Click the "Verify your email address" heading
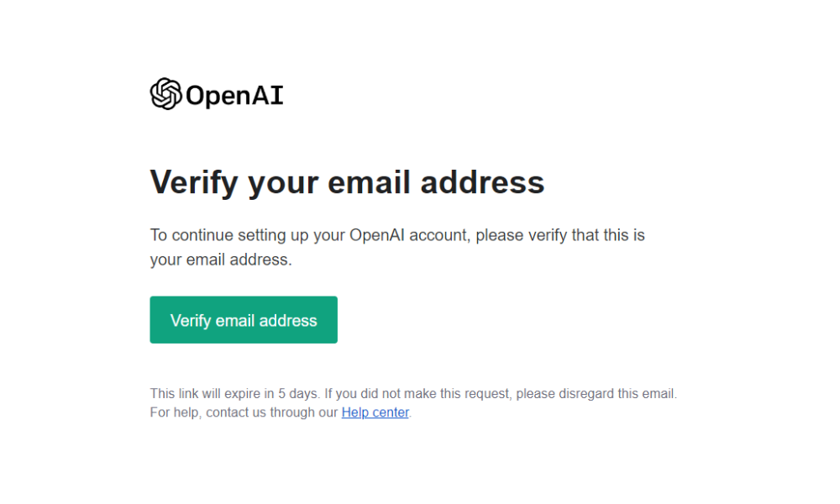The image size is (840, 504). (x=347, y=182)
